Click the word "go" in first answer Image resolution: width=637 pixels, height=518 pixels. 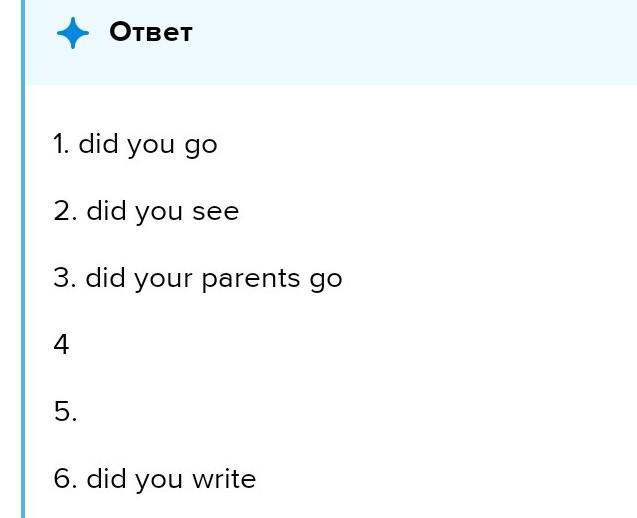point(200,146)
